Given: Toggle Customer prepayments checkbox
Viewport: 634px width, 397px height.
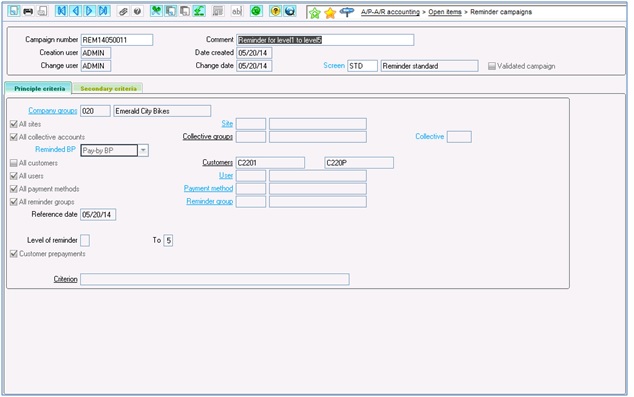Looking at the screenshot, I should pos(14,254).
